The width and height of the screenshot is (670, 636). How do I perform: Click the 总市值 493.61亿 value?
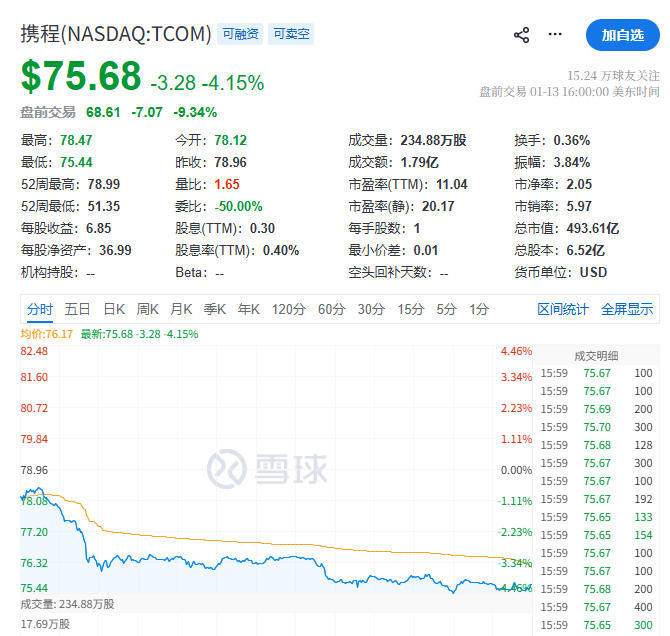(x=593, y=228)
